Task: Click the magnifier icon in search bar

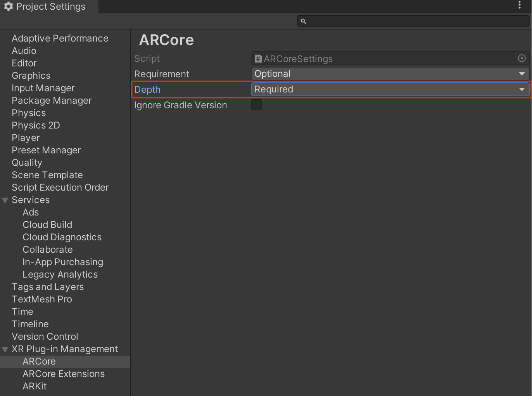Action: point(304,21)
